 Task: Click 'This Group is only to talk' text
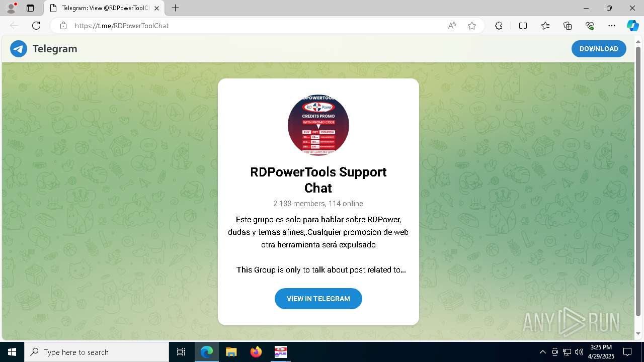(321, 270)
